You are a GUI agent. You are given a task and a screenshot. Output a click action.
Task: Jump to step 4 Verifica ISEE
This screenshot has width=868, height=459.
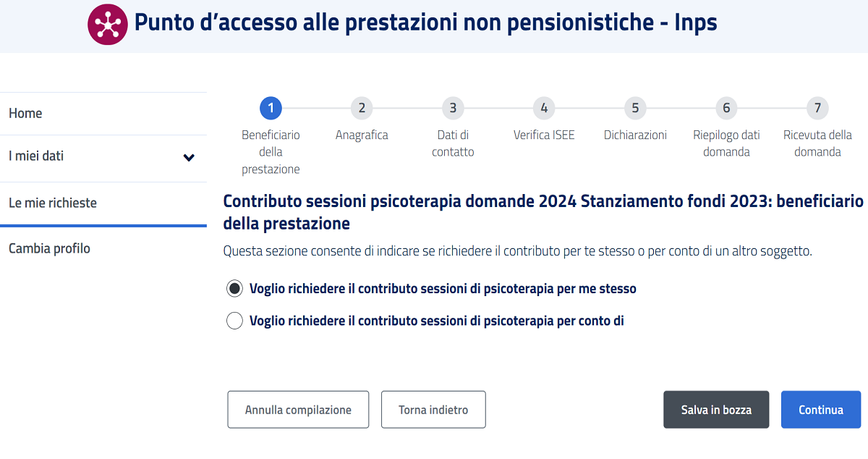point(544,108)
